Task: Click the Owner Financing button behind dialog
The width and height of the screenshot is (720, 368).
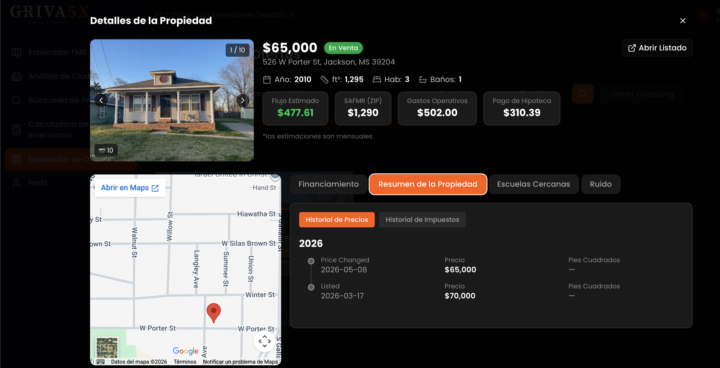Action: tap(641, 94)
